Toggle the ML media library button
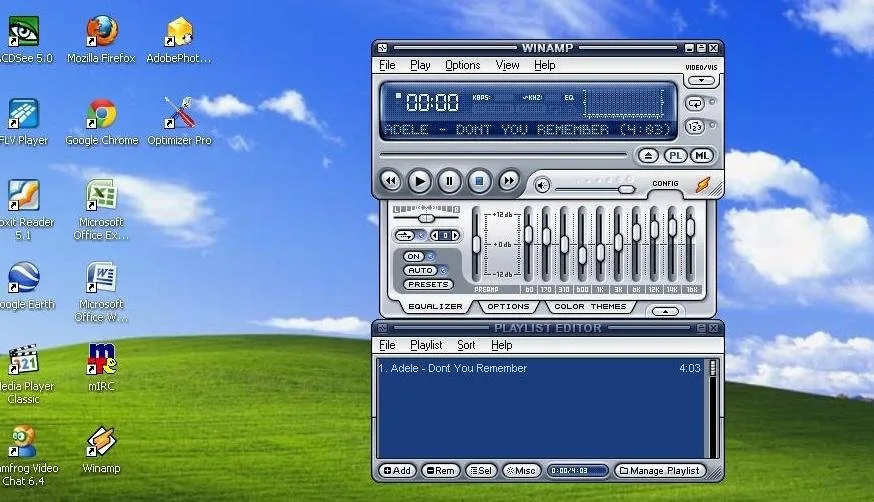874x502 pixels. click(x=702, y=156)
